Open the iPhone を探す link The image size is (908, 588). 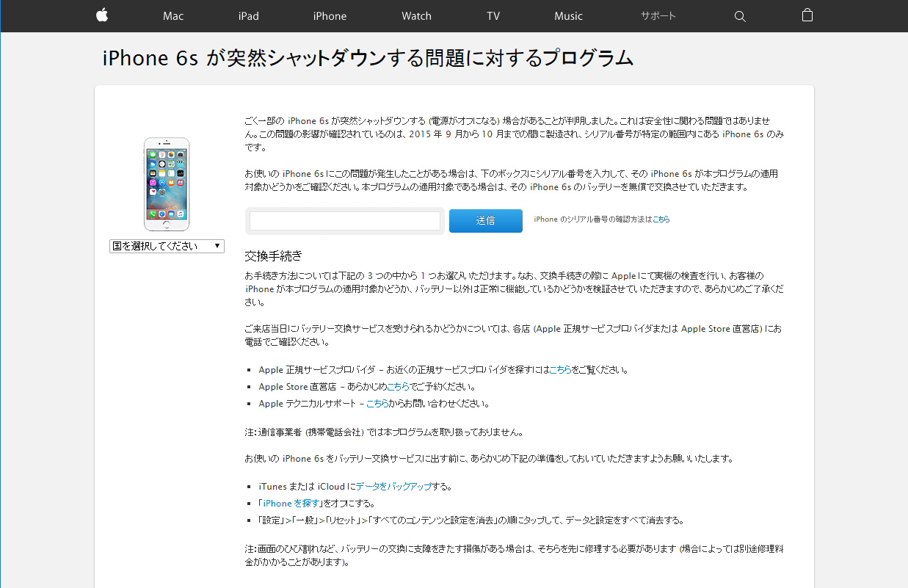(291, 504)
